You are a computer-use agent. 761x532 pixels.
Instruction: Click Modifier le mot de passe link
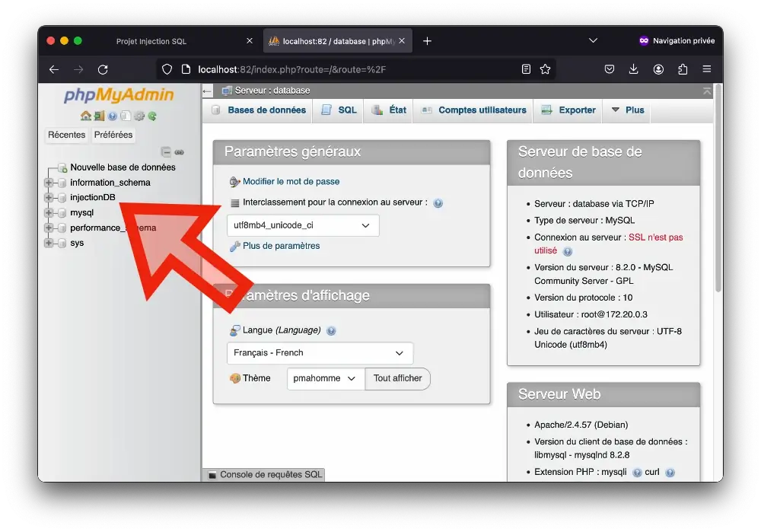pos(291,182)
